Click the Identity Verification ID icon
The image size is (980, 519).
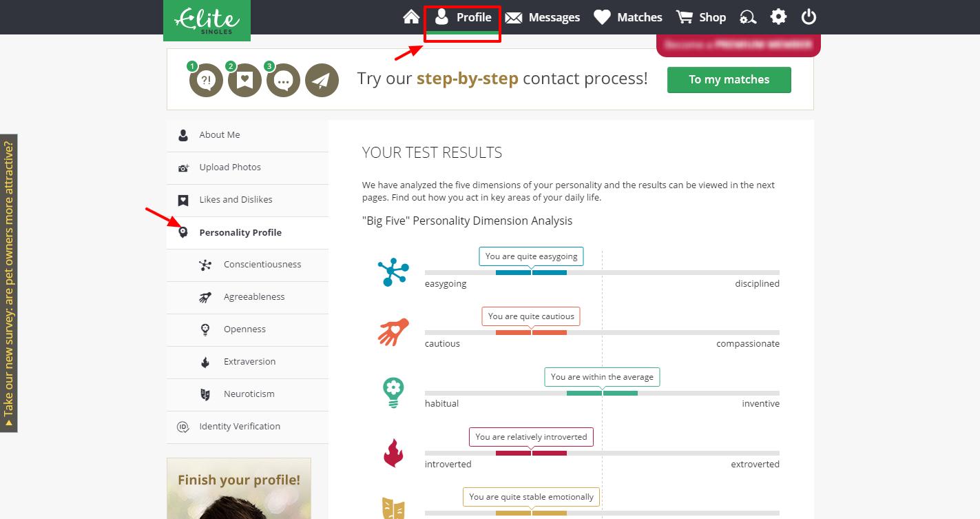183,427
